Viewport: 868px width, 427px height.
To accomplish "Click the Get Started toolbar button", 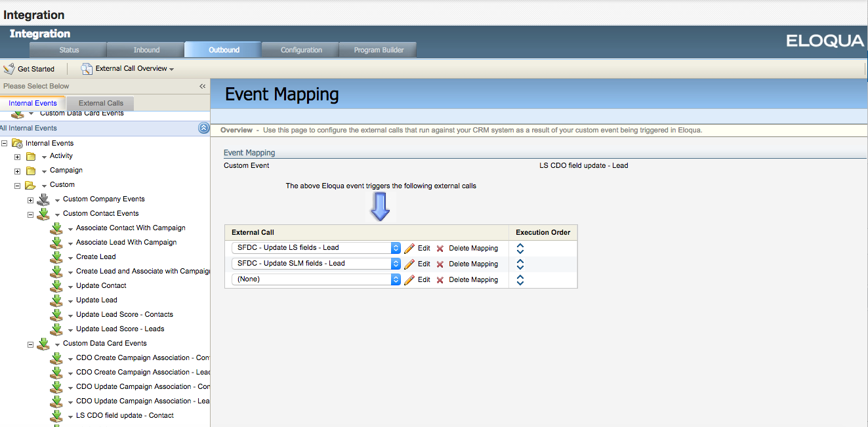I will 30,69.
